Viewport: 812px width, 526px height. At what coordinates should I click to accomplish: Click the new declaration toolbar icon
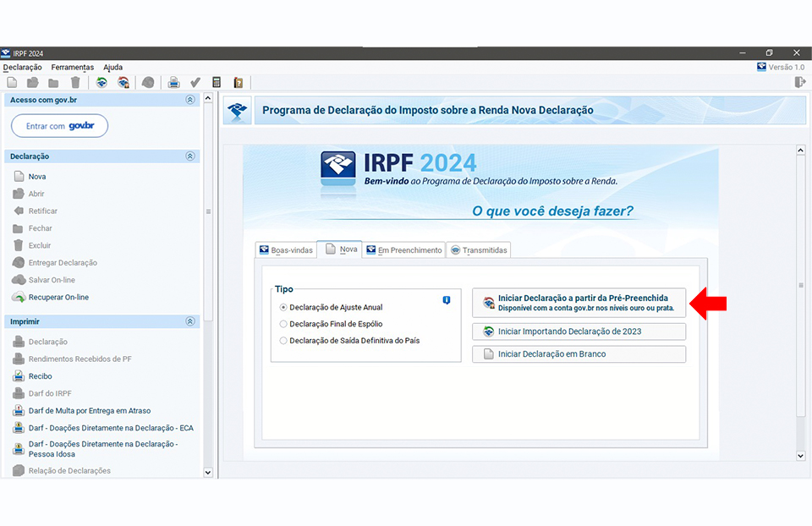coord(13,82)
